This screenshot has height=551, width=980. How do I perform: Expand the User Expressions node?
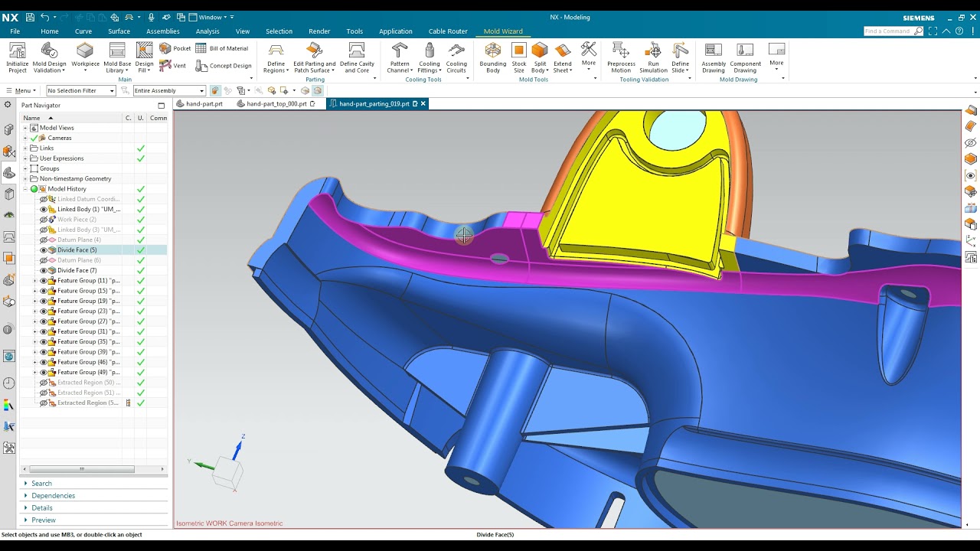[x=25, y=158]
